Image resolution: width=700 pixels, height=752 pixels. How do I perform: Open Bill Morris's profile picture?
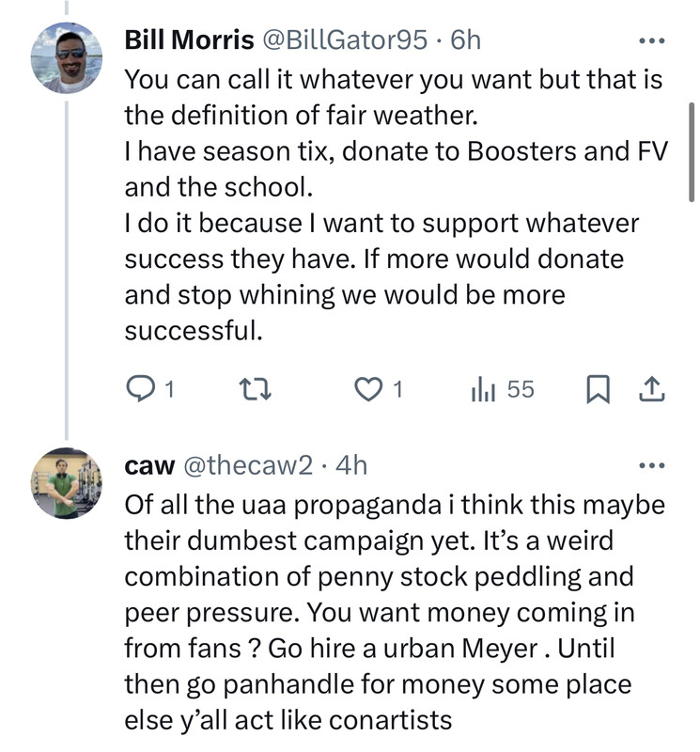click(x=65, y=58)
